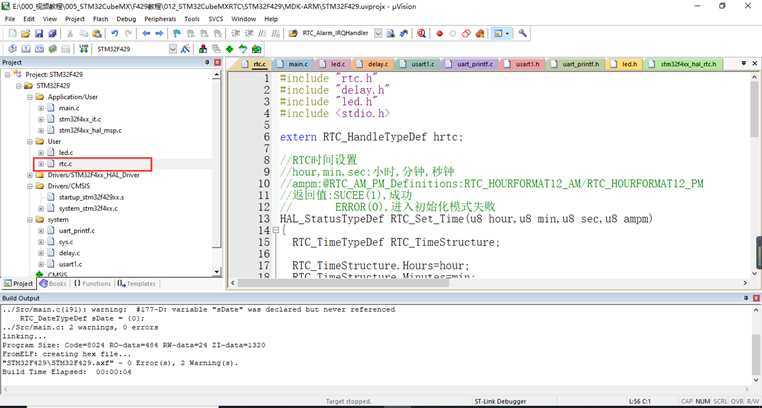Navigate backwards with the blue left arrow
The image size is (762, 408).
tap(146, 34)
